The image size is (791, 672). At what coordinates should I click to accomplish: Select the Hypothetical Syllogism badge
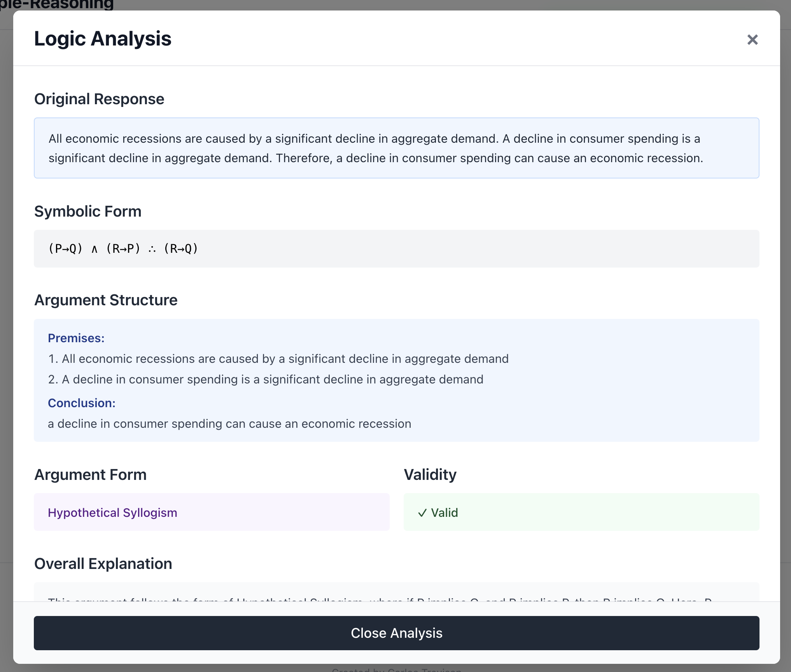[112, 513]
